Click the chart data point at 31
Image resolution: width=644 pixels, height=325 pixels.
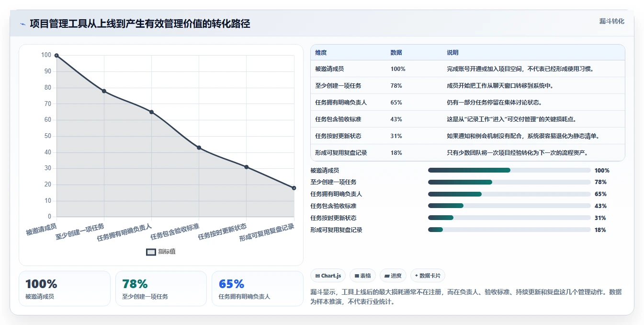[x=246, y=167]
